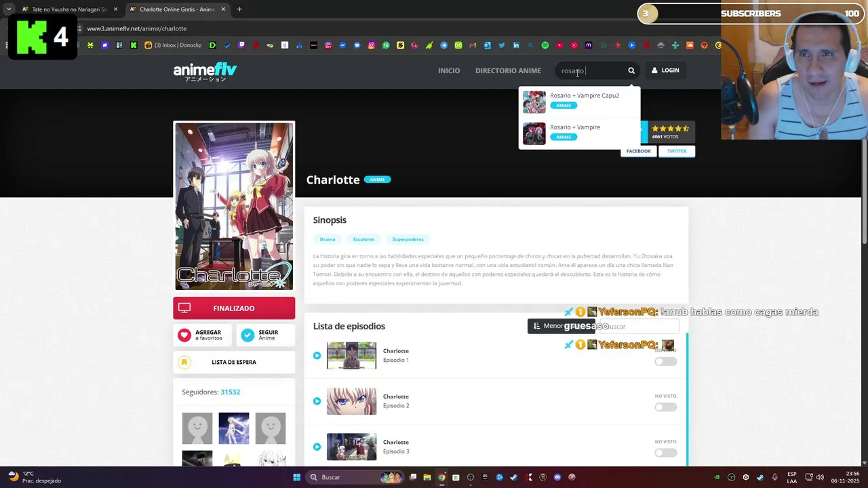This screenshot has width=868, height=488.
Task: Click the red FINALIZADO status button
Action: point(234,308)
